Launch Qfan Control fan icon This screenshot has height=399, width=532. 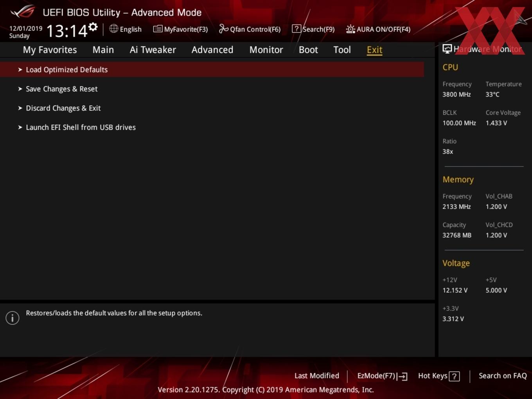point(223,29)
